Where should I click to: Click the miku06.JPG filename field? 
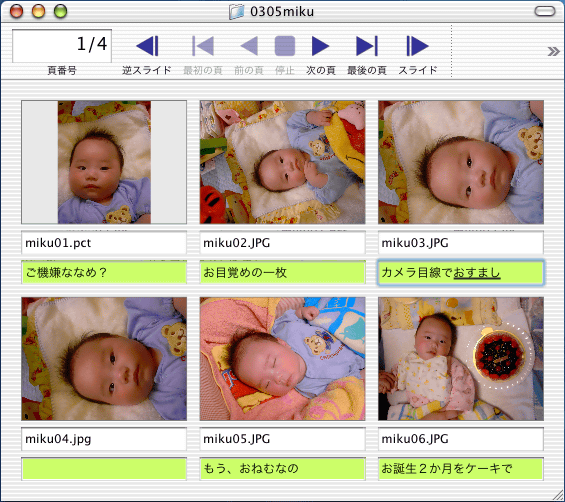coord(461,439)
